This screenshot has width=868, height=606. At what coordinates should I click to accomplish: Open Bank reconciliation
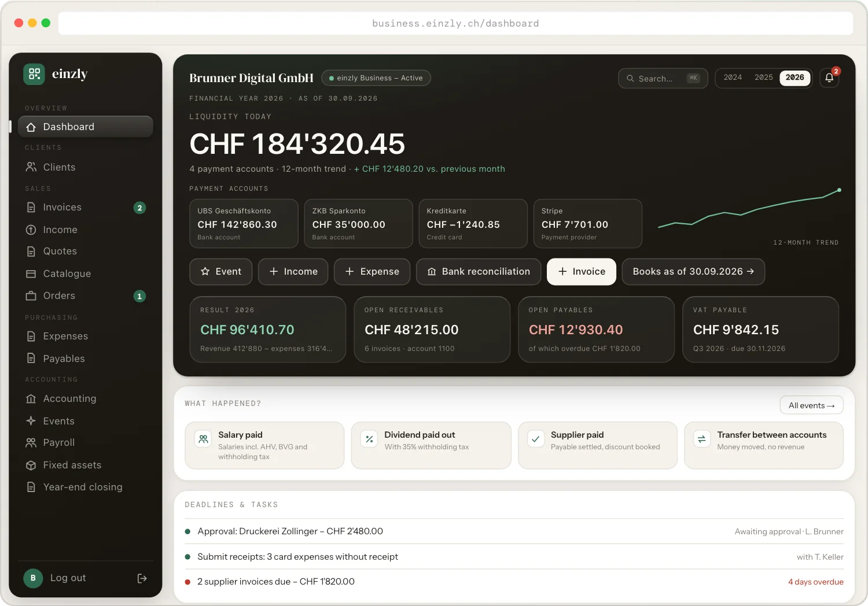click(479, 272)
